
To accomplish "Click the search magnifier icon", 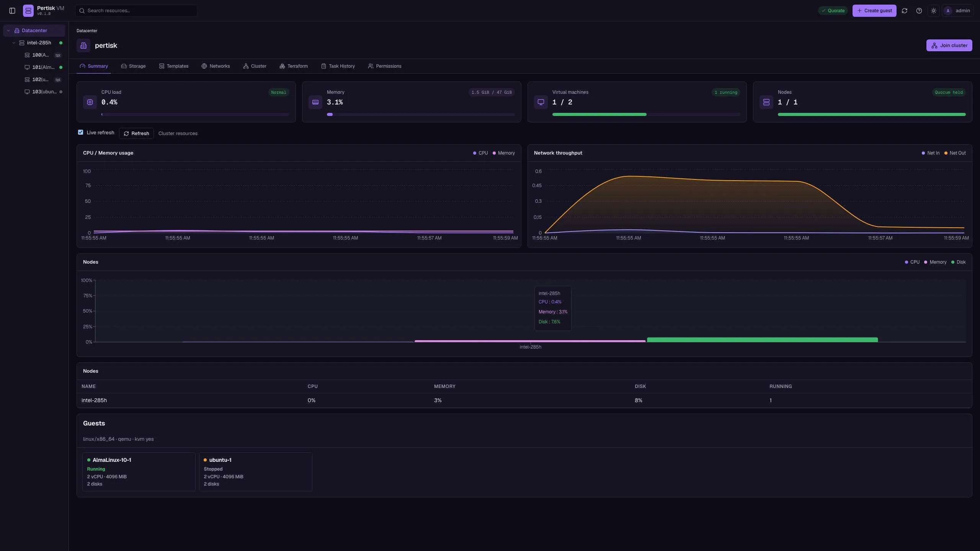I will click(82, 11).
